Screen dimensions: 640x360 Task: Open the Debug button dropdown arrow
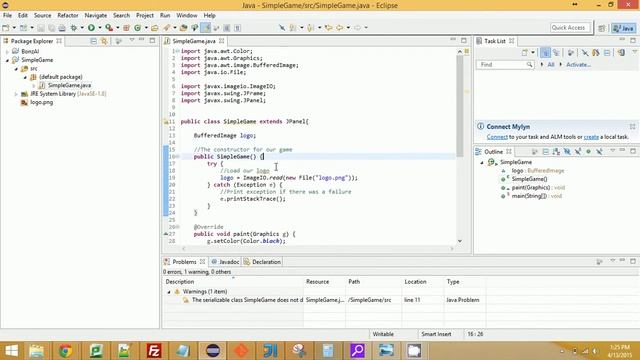pyautogui.click(x=82, y=28)
